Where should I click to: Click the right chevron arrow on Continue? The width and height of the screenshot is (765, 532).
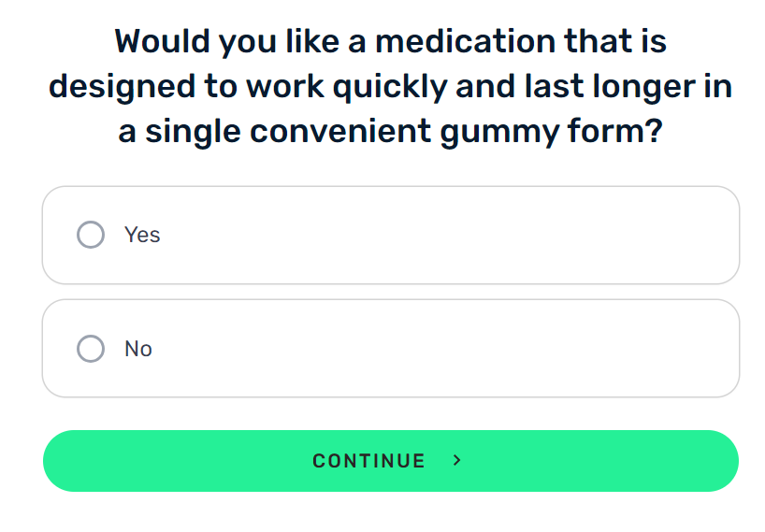[x=456, y=460]
